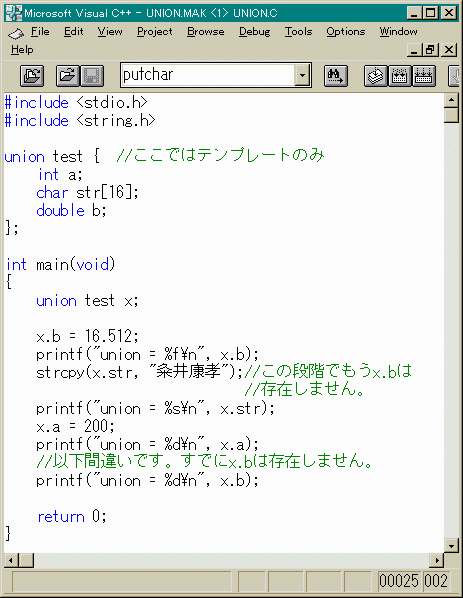Open the Help menu

coord(22,50)
